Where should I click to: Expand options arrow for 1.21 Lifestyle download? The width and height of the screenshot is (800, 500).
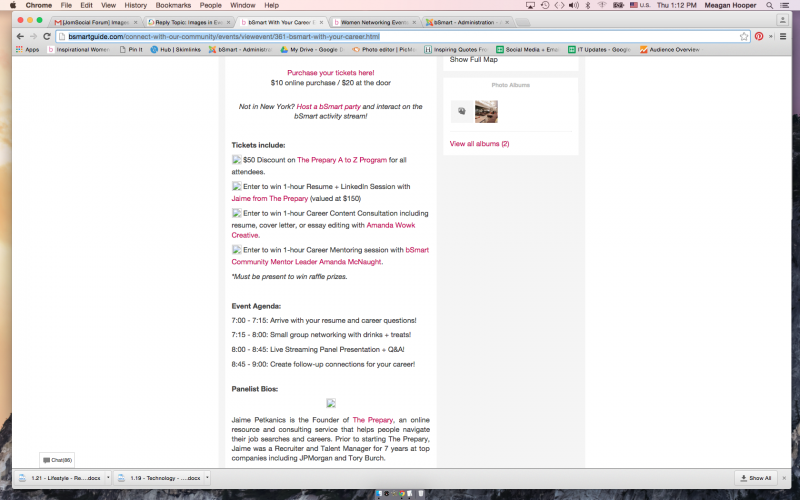108,478
